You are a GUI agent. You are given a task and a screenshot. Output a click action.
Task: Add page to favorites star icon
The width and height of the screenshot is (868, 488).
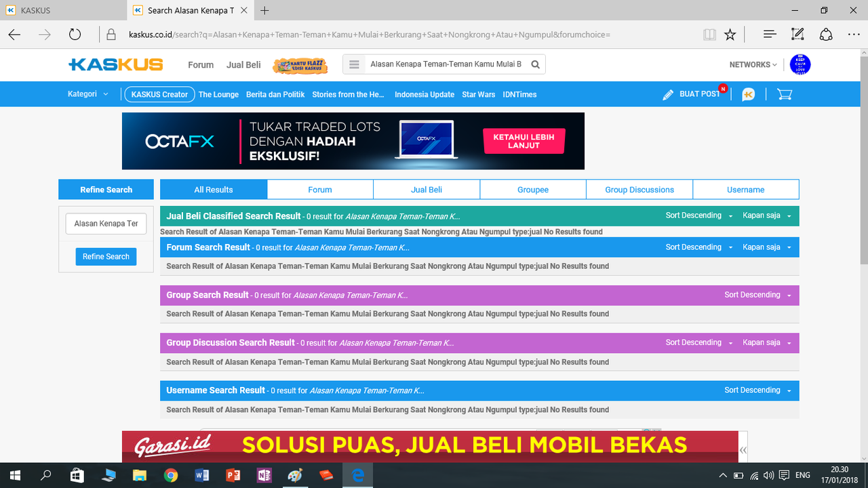pyautogui.click(x=730, y=35)
